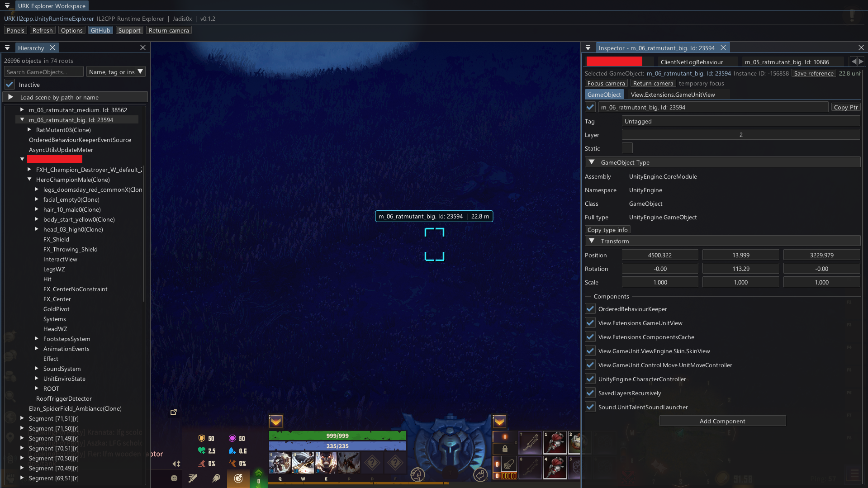This screenshot has width=868, height=488.
Task: Click the Position X value field 4500.322
Action: click(x=660, y=255)
